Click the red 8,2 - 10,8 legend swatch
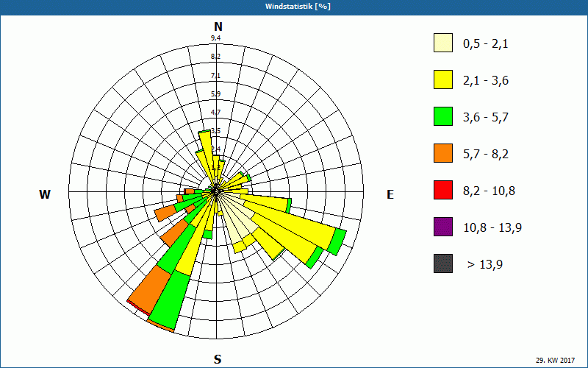 point(443,190)
